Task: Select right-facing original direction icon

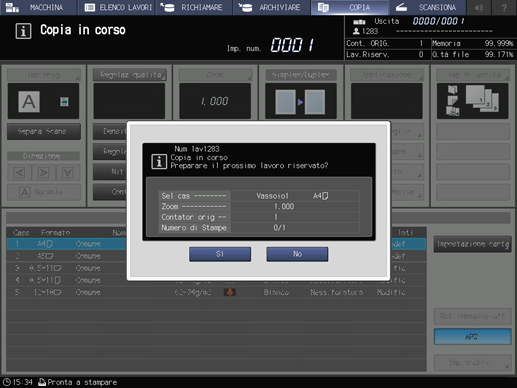Action: [43, 172]
